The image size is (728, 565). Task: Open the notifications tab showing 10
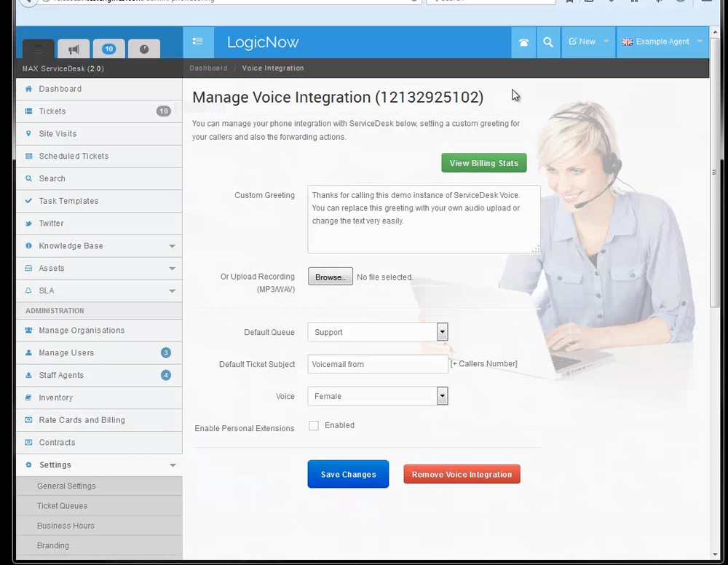108,49
